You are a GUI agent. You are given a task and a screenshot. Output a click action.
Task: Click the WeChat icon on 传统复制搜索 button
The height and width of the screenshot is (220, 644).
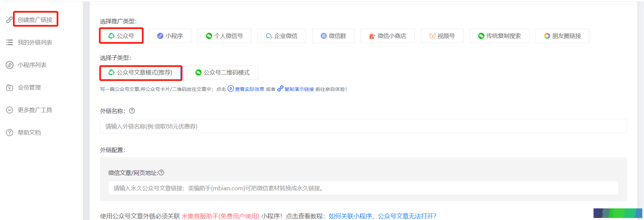(481, 36)
